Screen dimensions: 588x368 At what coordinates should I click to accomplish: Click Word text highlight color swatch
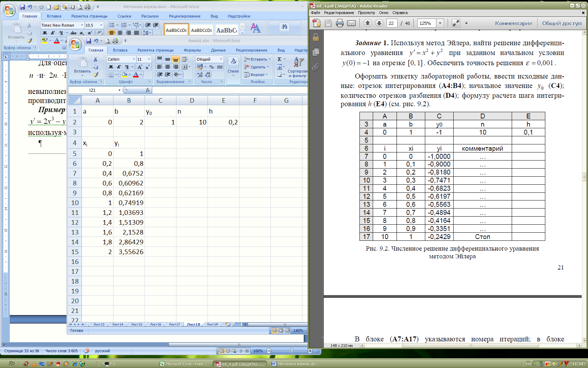point(44,41)
